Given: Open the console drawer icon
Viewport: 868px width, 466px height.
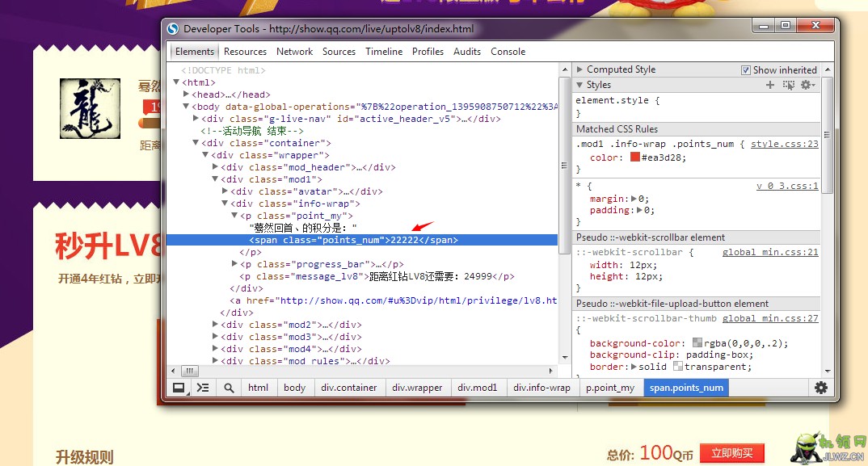Looking at the screenshot, I should click(203, 388).
